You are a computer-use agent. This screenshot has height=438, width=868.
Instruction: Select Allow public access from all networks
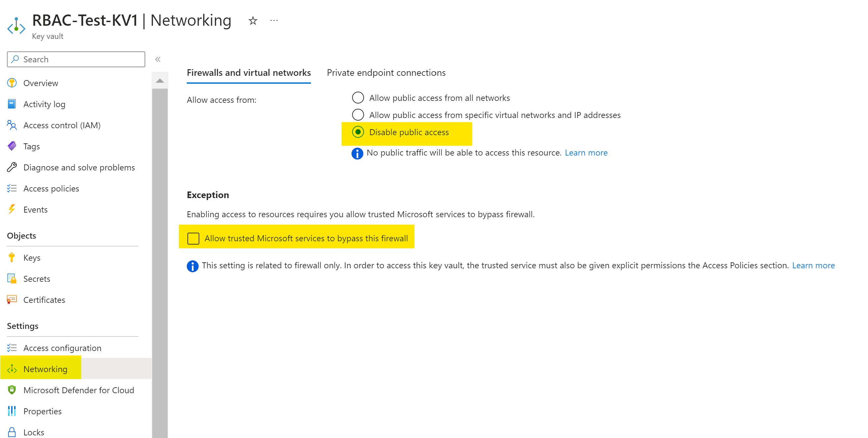pyautogui.click(x=358, y=98)
